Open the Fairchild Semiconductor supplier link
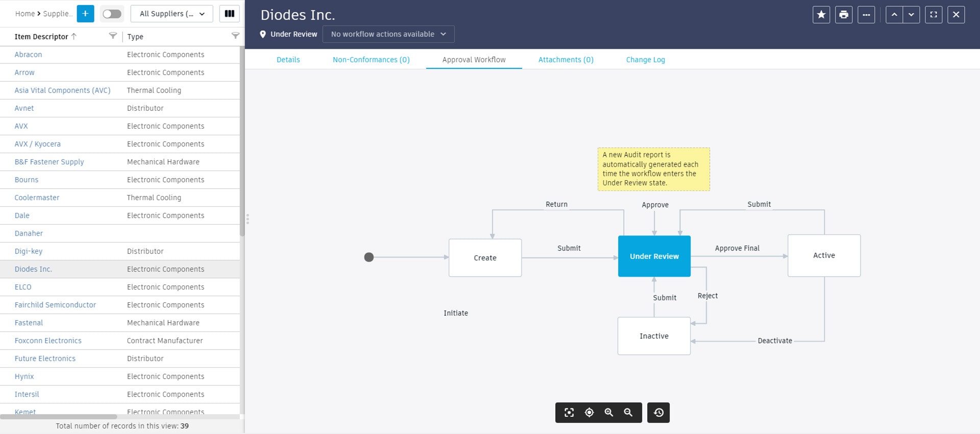Viewport: 980px width, 434px height. tap(55, 305)
